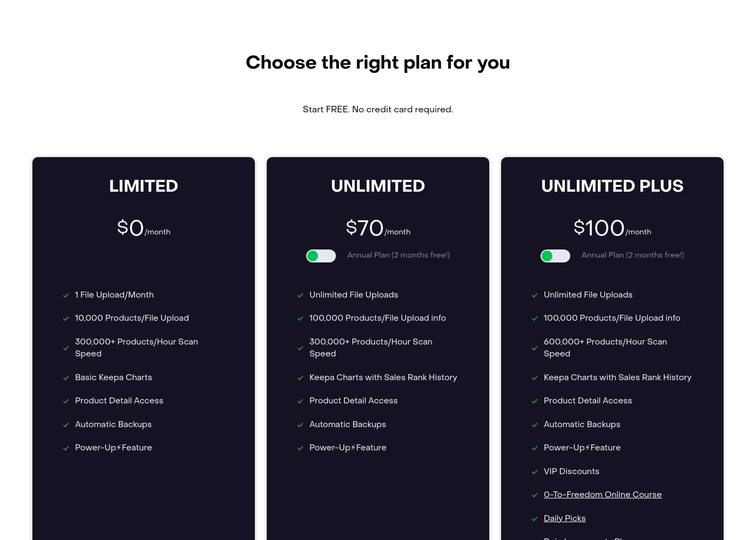
Task: Open info for Unlimited Plus 100,000 Products/File Upload
Action: (673, 319)
